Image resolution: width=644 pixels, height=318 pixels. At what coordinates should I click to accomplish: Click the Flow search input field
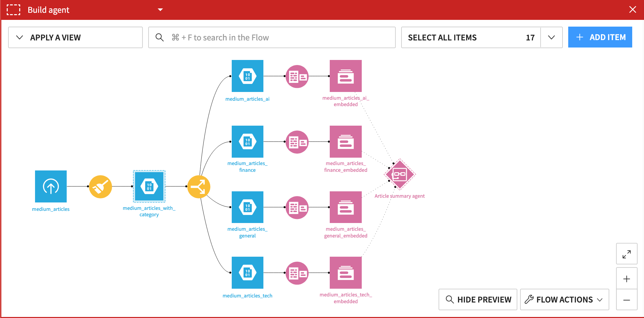coord(272,37)
